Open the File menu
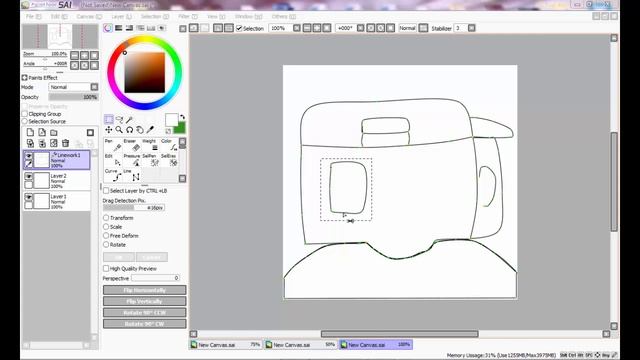 (33, 16)
